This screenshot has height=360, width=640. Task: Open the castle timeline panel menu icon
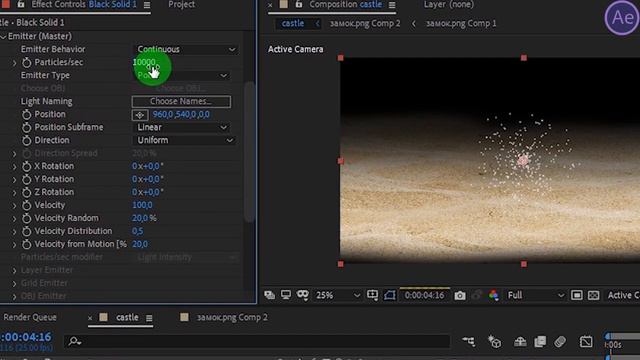[149, 318]
